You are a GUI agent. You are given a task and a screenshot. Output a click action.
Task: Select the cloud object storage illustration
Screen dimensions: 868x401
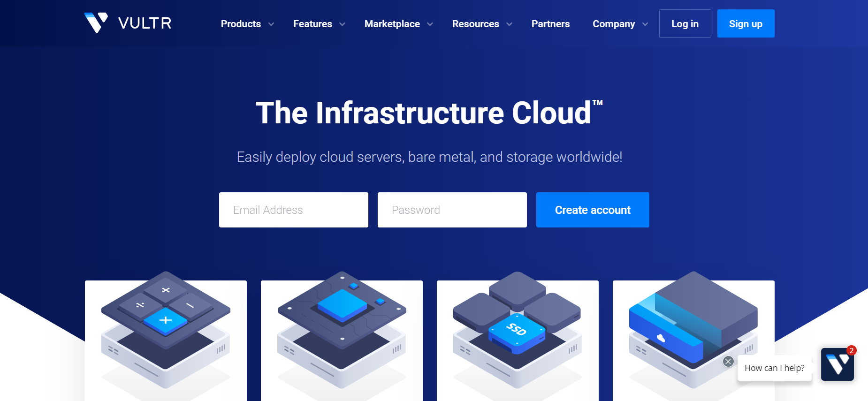click(x=693, y=330)
